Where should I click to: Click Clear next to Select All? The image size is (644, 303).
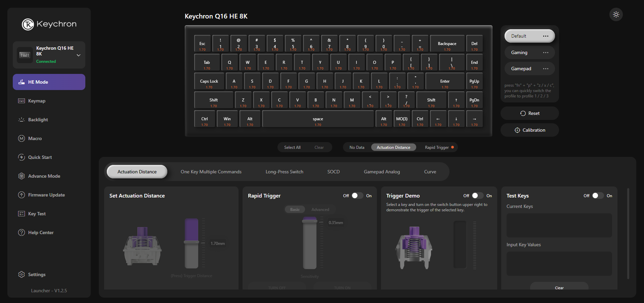click(319, 147)
